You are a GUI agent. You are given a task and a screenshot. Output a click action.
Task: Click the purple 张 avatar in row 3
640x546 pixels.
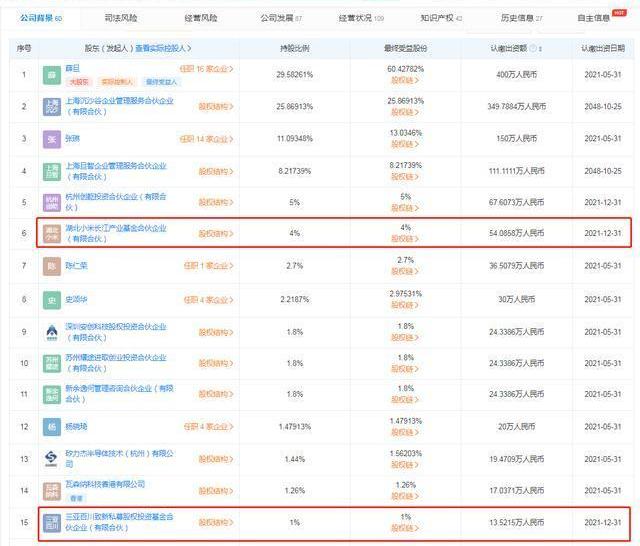(52, 139)
